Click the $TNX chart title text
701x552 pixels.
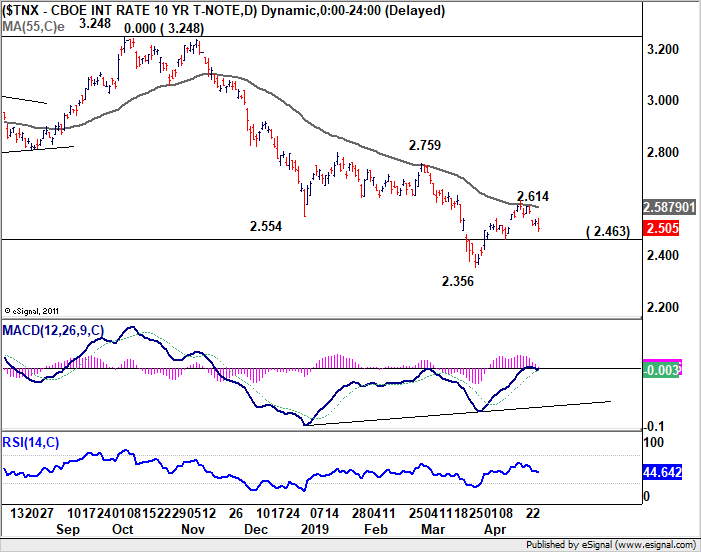click(x=224, y=10)
